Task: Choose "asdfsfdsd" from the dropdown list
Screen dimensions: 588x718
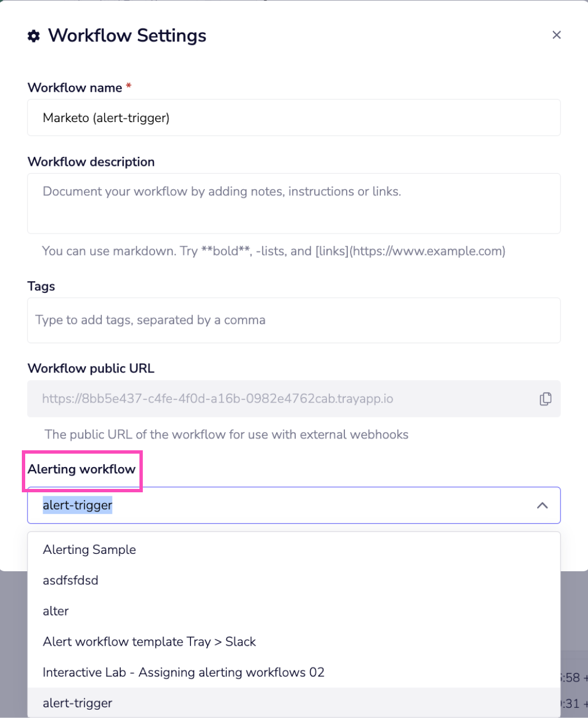Action: click(70, 580)
